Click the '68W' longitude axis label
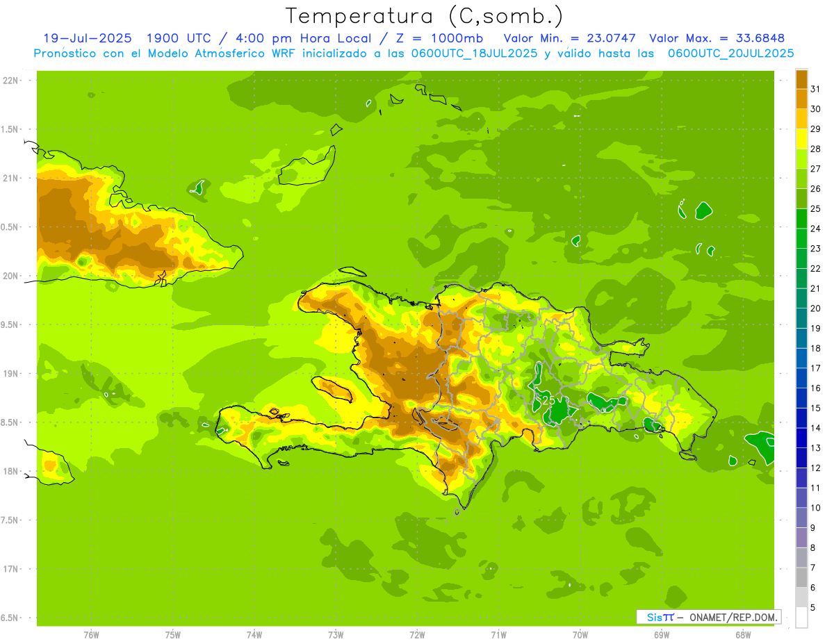This screenshot has width=834, height=644. pos(743,634)
